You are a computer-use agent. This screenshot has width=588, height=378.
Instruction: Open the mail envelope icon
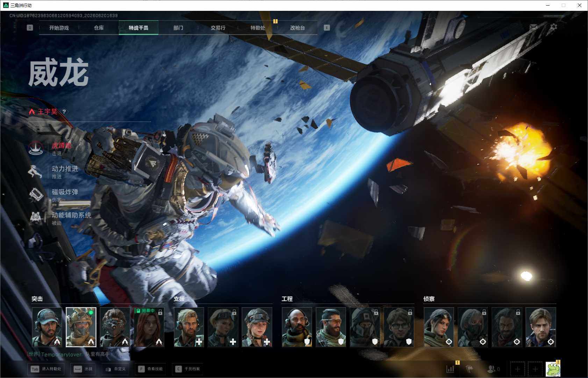(534, 27)
